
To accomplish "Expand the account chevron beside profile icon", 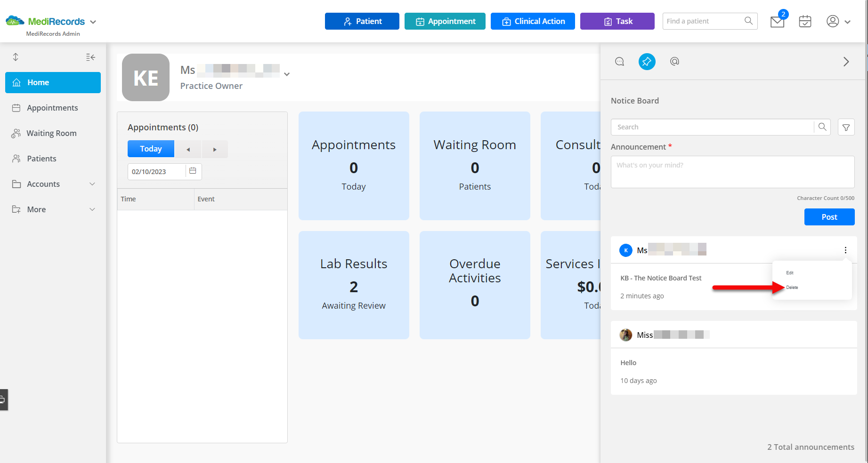I will coord(847,22).
